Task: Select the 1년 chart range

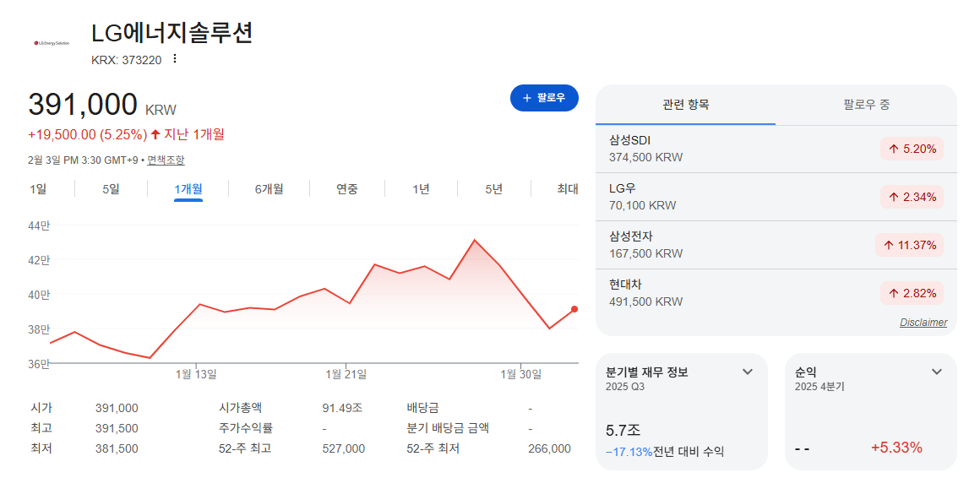Action: (x=422, y=188)
